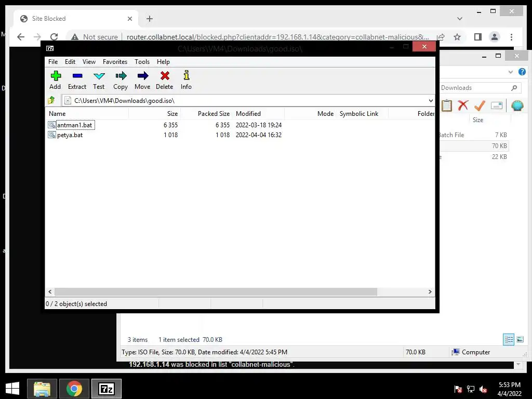This screenshot has height=399, width=532.
Task: Open the Edit menu in 7-Zip
Action: pyautogui.click(x=70, y=62)
